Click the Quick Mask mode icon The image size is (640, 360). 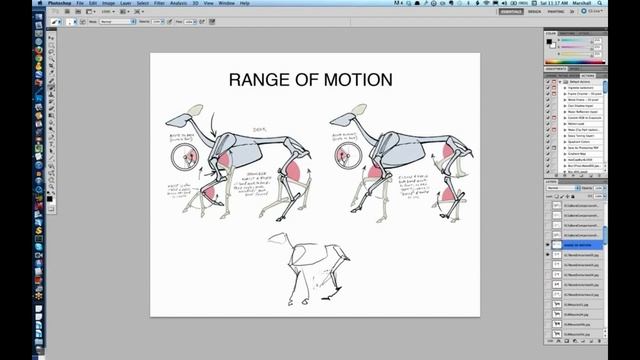51,209
